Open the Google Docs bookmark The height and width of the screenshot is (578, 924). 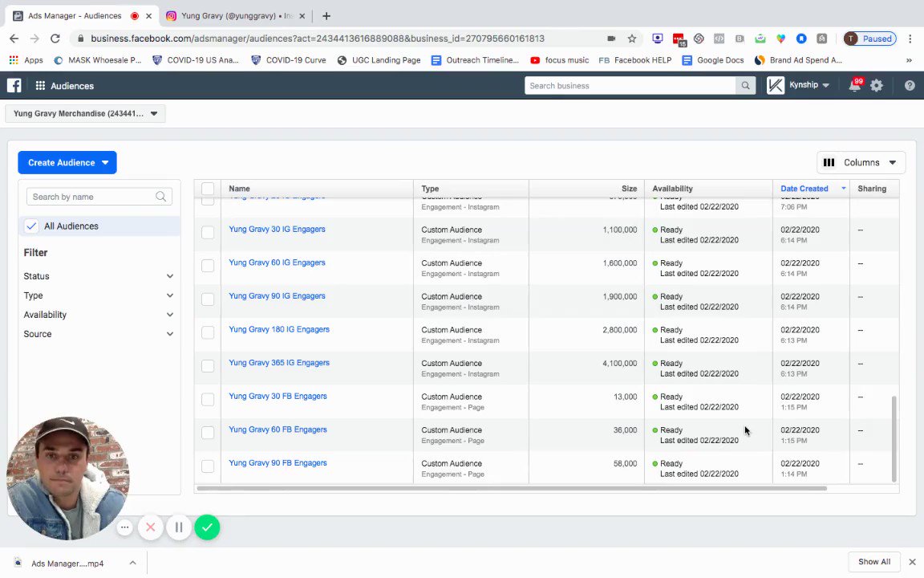pos(713,60)
